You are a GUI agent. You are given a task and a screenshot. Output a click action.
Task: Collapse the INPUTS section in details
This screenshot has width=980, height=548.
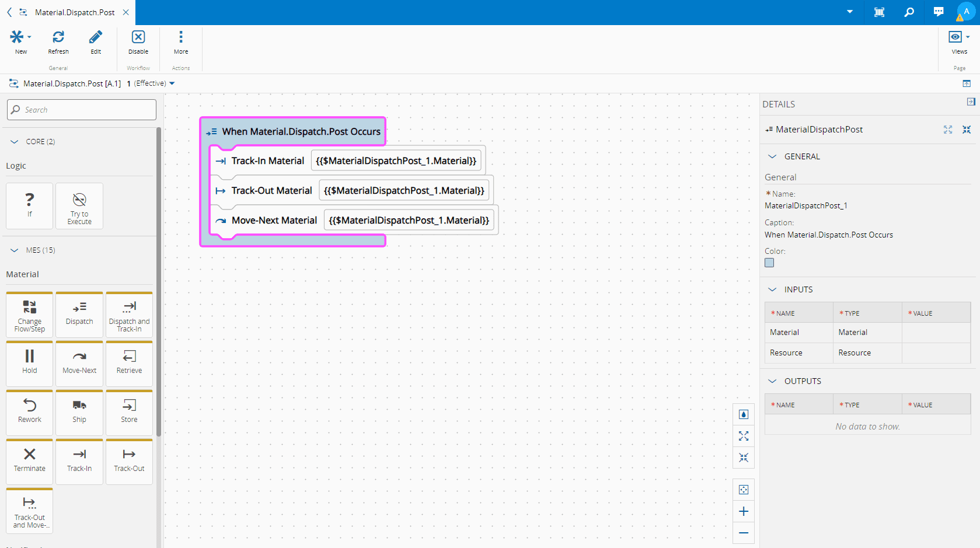click(x=773, y=289)
